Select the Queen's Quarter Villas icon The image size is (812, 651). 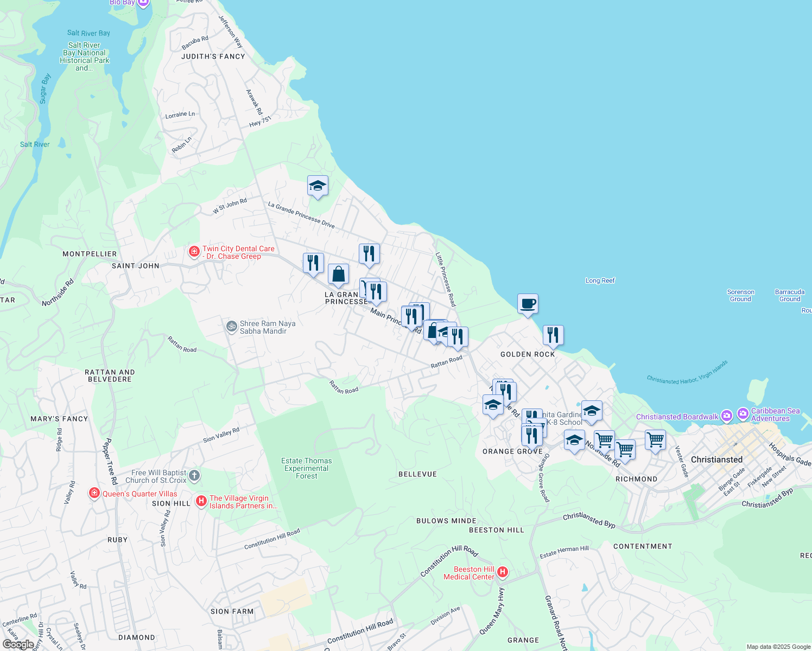94,493
